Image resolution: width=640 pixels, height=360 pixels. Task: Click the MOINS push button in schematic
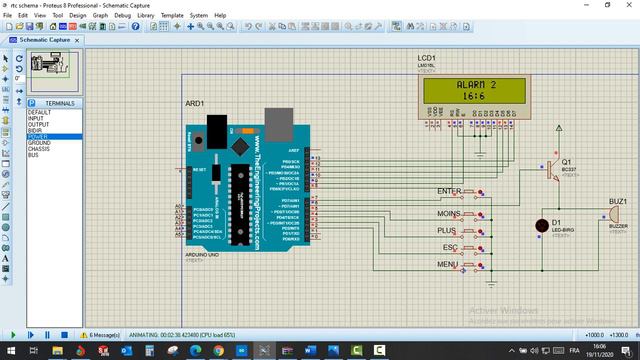pos(469,215)
